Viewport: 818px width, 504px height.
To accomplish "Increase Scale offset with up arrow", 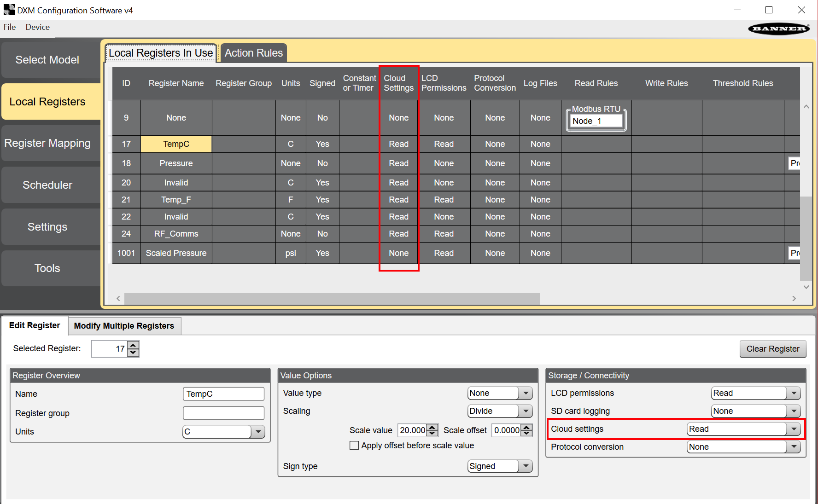I will [527, 427].
